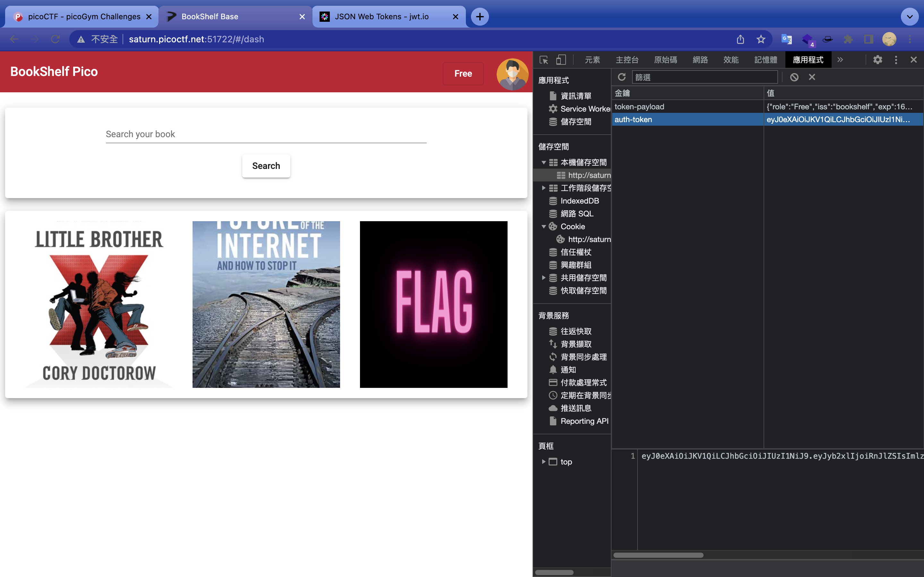Open the extensions puzzle icon
The width and height of the screenshot is (924, 577).
pyautogui.click(x=848, y=39)
